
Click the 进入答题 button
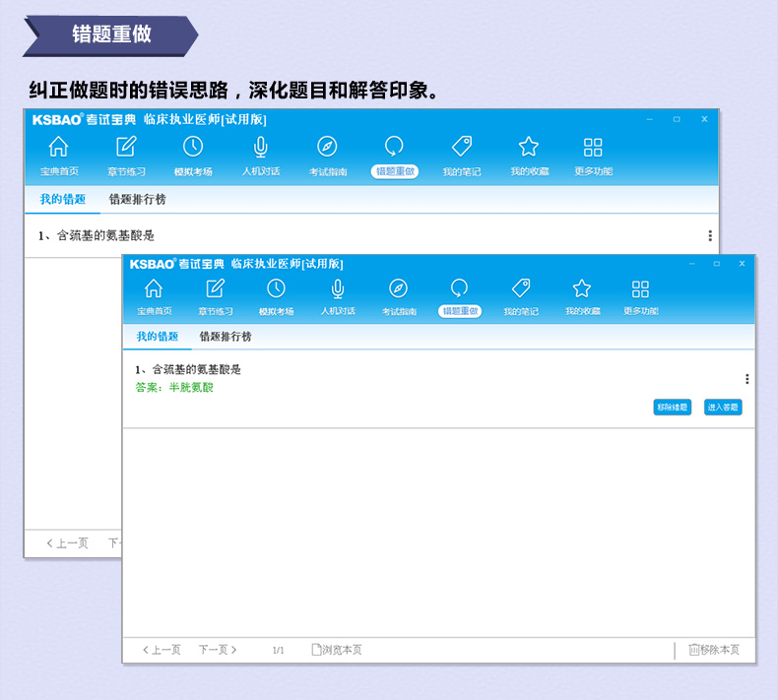point(723,407)
